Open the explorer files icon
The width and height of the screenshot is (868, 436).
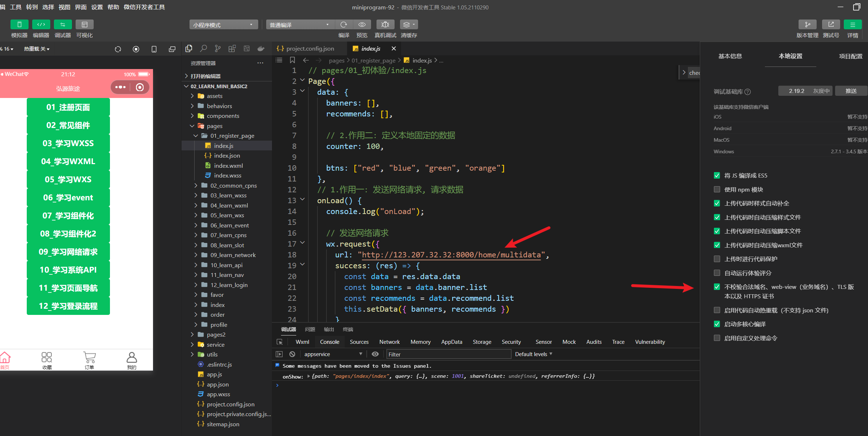pos(189,48)
